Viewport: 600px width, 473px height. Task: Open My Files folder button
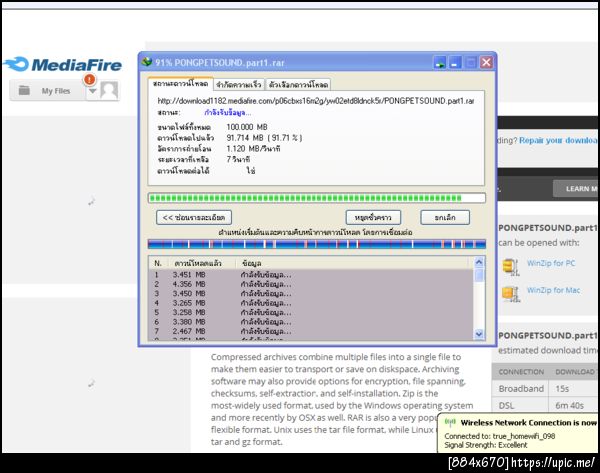(x=47, y=91)
